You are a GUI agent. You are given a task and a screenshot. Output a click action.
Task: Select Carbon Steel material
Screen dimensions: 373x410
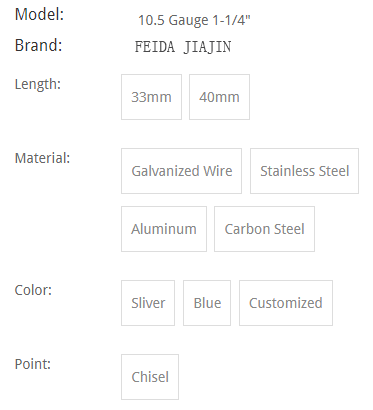264,229
